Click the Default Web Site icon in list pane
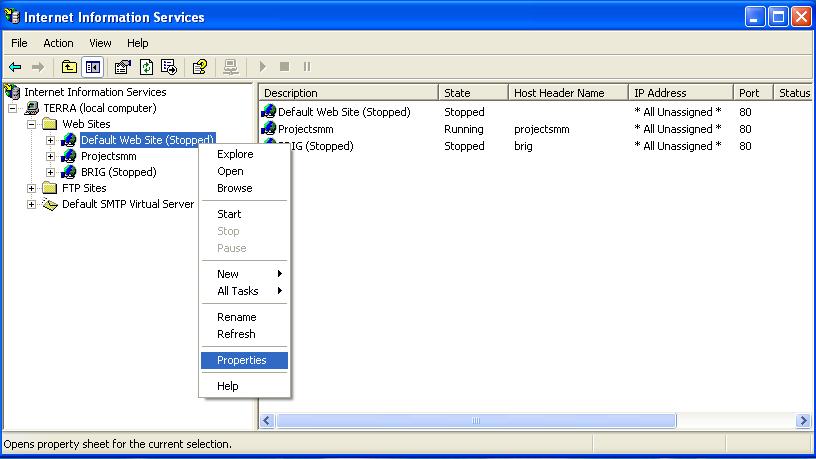 (x=269, y=111)
